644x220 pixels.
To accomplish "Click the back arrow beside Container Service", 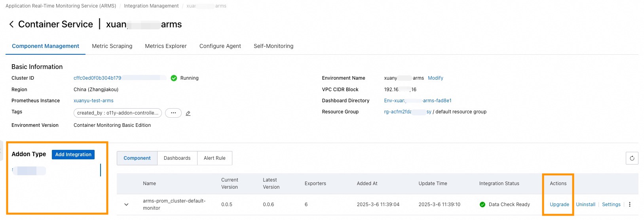I will pos(11,25).
